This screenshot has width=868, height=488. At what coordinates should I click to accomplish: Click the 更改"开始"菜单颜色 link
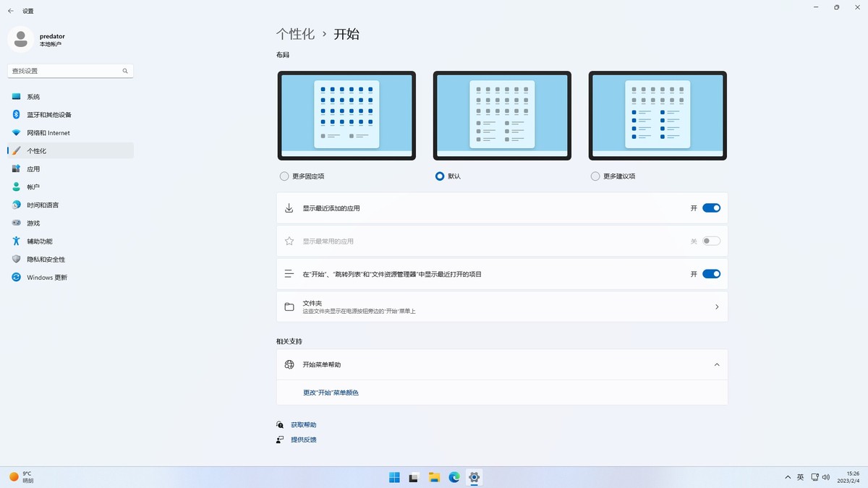point(331,392)
